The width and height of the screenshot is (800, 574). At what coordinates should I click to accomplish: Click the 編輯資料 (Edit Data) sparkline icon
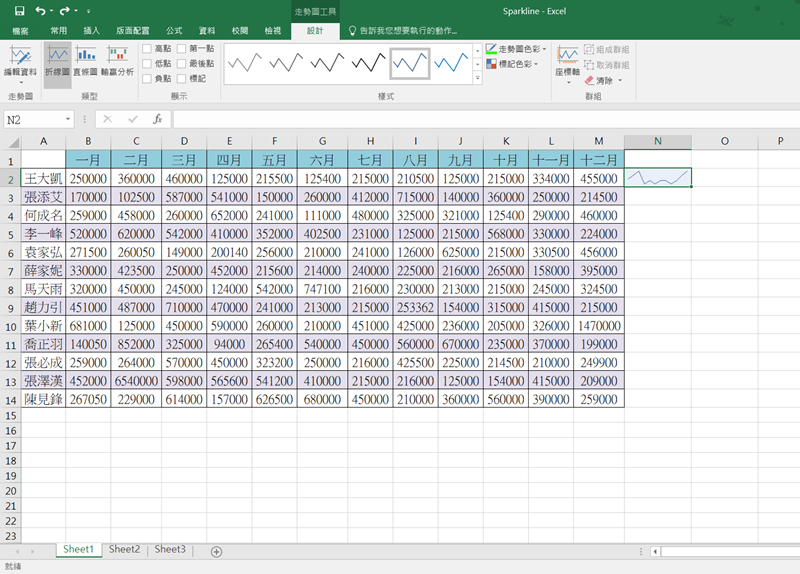[19, 60]
